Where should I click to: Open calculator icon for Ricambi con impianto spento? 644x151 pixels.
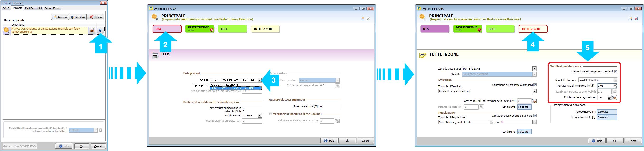point(615,92)
